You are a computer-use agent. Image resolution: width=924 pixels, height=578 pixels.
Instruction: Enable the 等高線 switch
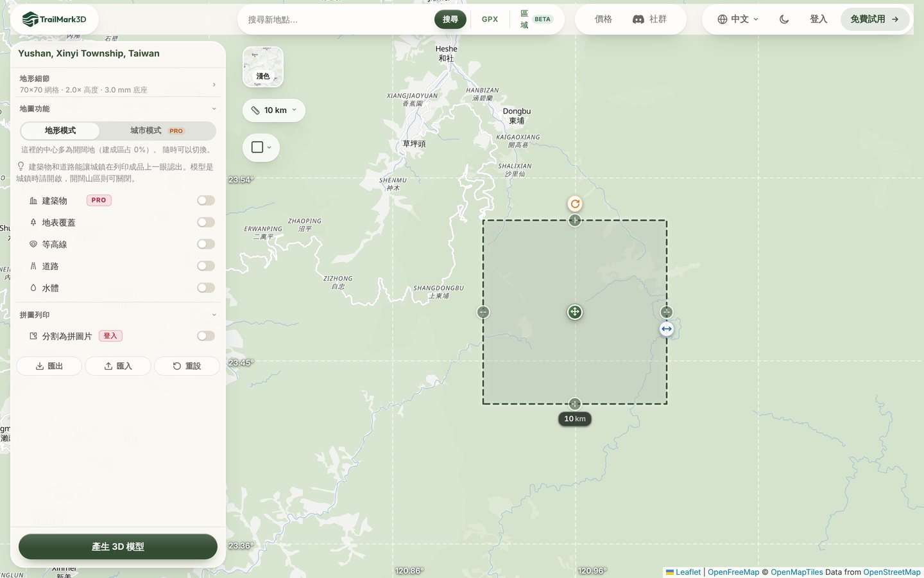click(206, 244)
